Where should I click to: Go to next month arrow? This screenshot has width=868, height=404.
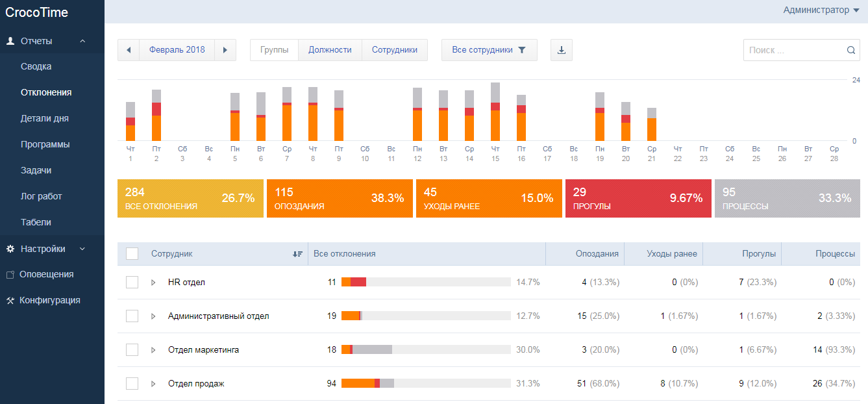click(225, 50)
